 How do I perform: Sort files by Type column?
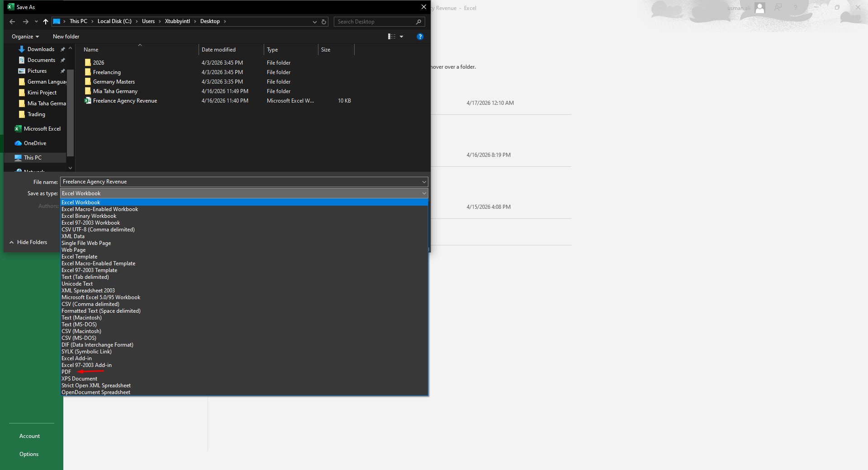[x=291, y=50]
